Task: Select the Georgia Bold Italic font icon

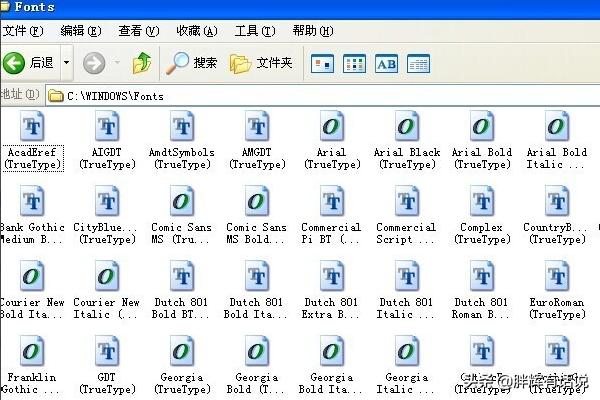Action: [332, 351]
